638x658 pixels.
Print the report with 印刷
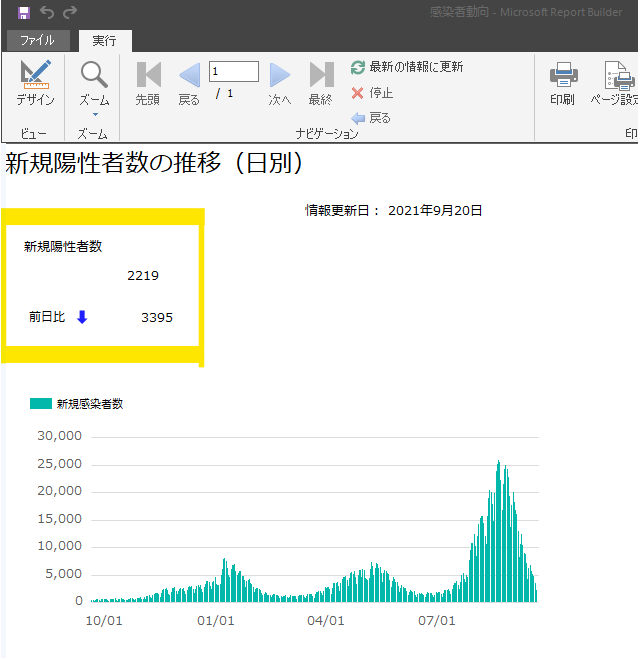pos(562,83)
